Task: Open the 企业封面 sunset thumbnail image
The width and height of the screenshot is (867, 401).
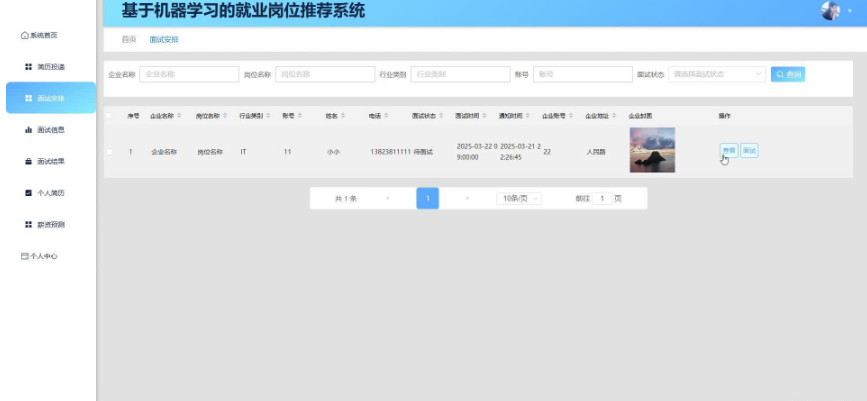Action: pos(652,150)
